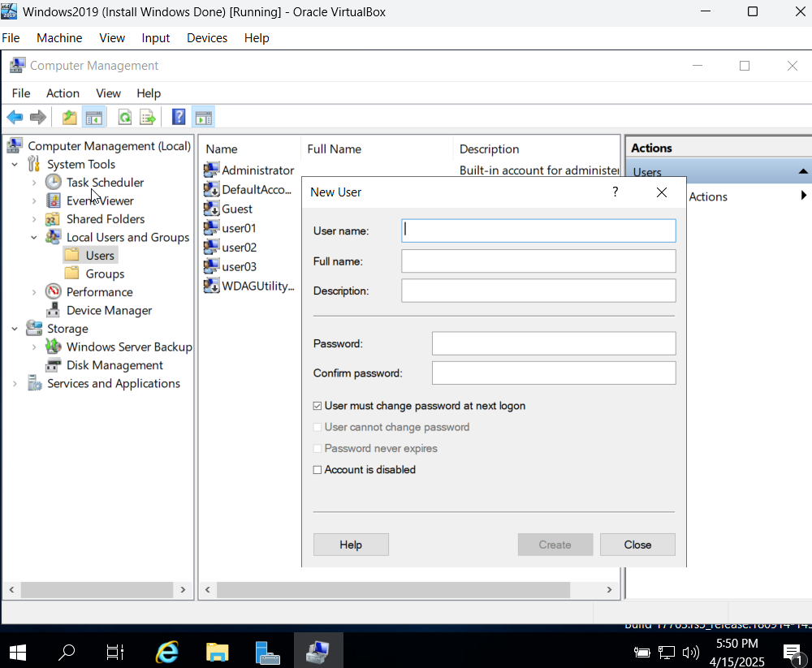Image resolution: width=812 pixels, height=668 pixels.
Task: Collapse Local Users and Groups node
Action: (34, 237)
